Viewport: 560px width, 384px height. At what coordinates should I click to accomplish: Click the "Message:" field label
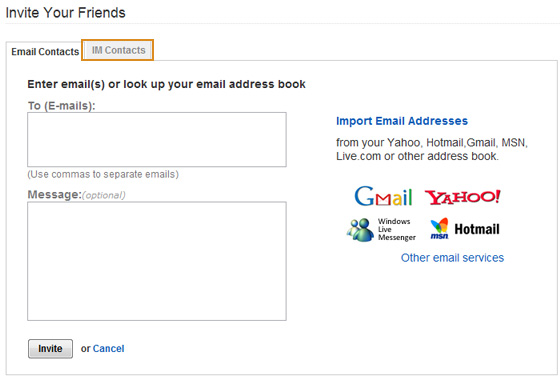coord(55,195)
